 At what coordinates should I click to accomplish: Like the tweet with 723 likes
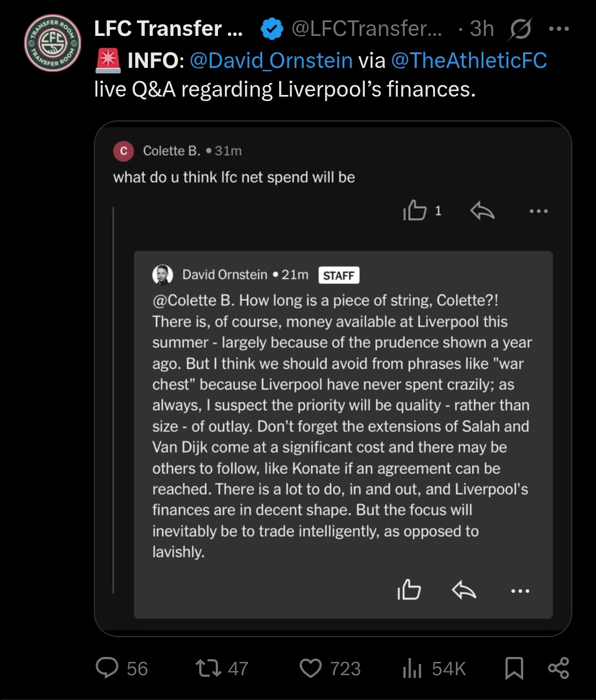(x=311, y=668)
